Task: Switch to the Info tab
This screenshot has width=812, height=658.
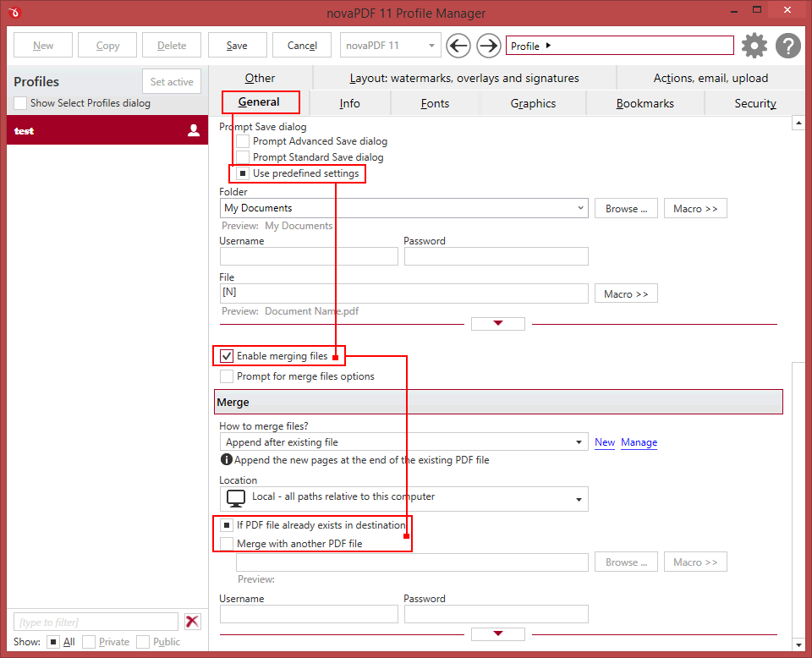Action: point(349,103)
